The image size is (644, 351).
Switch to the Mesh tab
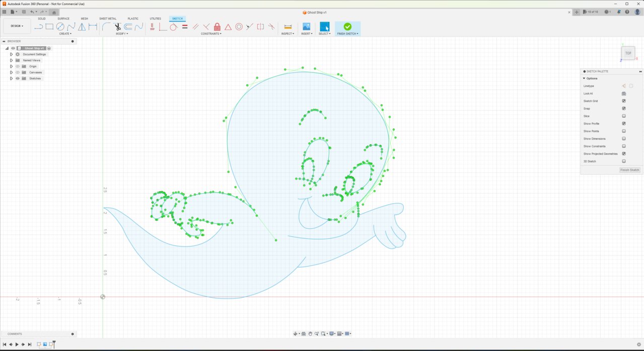85,19
